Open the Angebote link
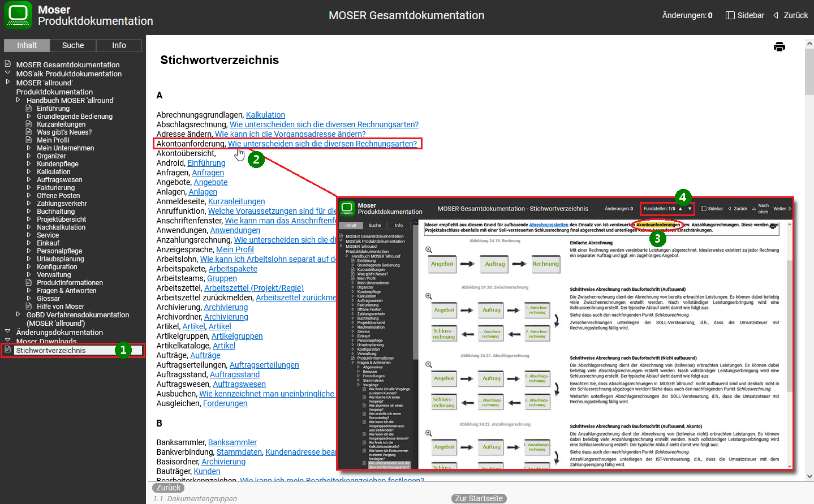Screen dimensions: 814x504 click(211, 182)
